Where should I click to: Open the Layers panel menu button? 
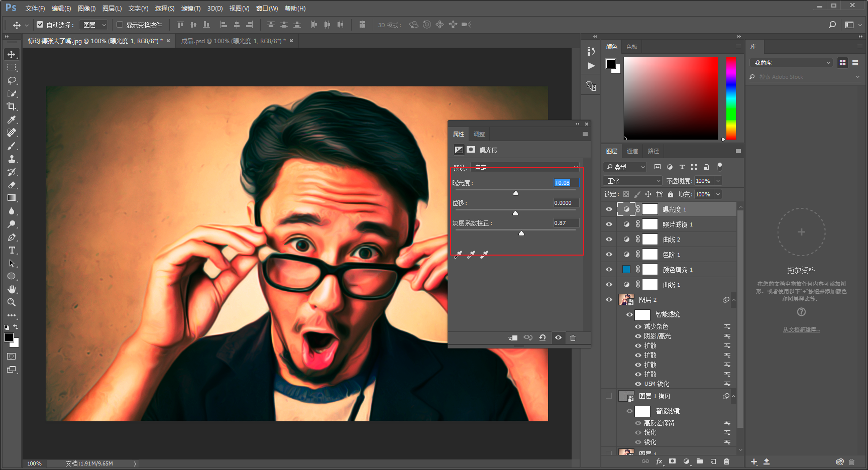pyautogui.click(x=738, y=151)
